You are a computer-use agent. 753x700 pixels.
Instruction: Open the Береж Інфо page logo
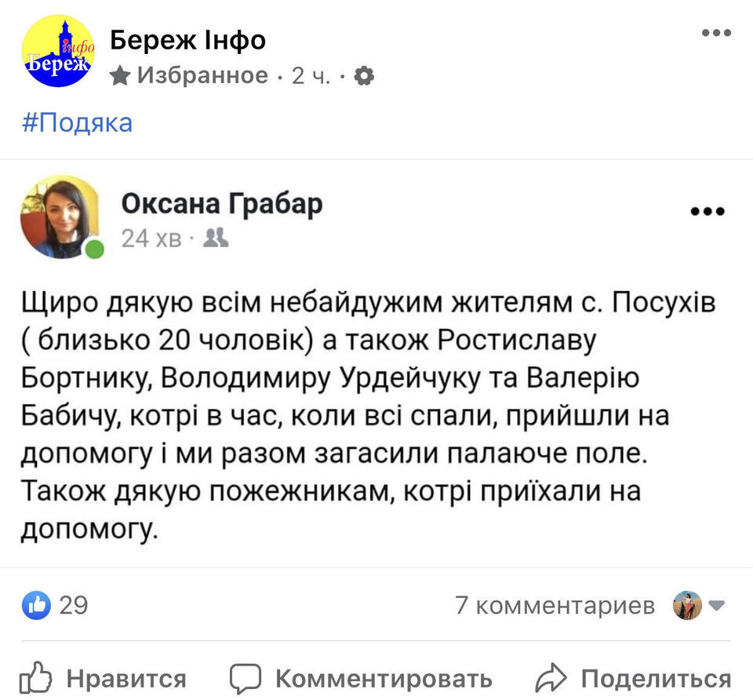point(58,52)
